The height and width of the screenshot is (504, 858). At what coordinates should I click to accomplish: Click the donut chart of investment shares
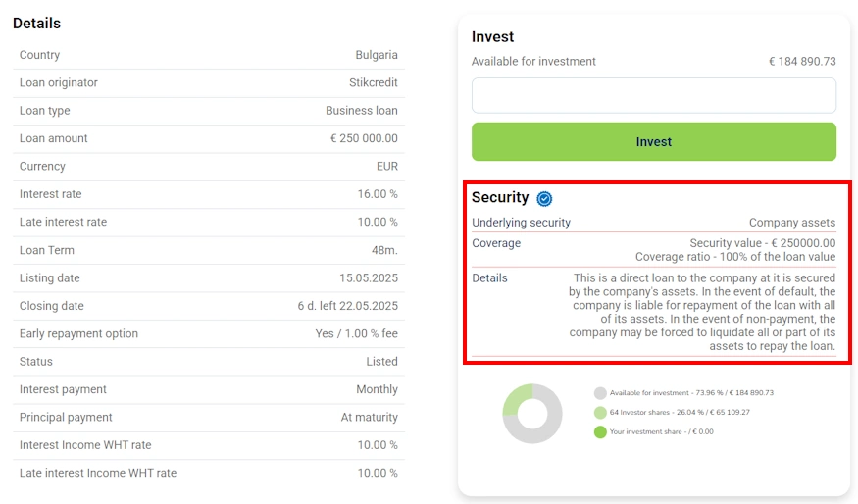click(532, 414)
